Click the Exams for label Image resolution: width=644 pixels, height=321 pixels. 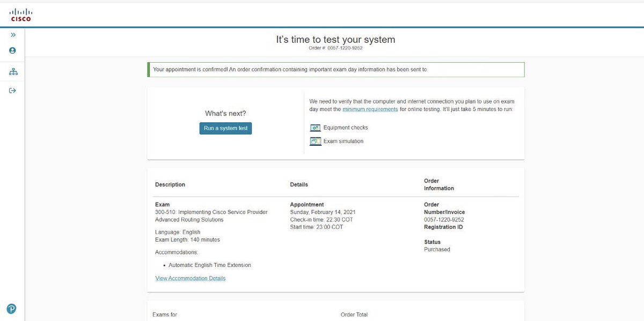pos(165,315)
